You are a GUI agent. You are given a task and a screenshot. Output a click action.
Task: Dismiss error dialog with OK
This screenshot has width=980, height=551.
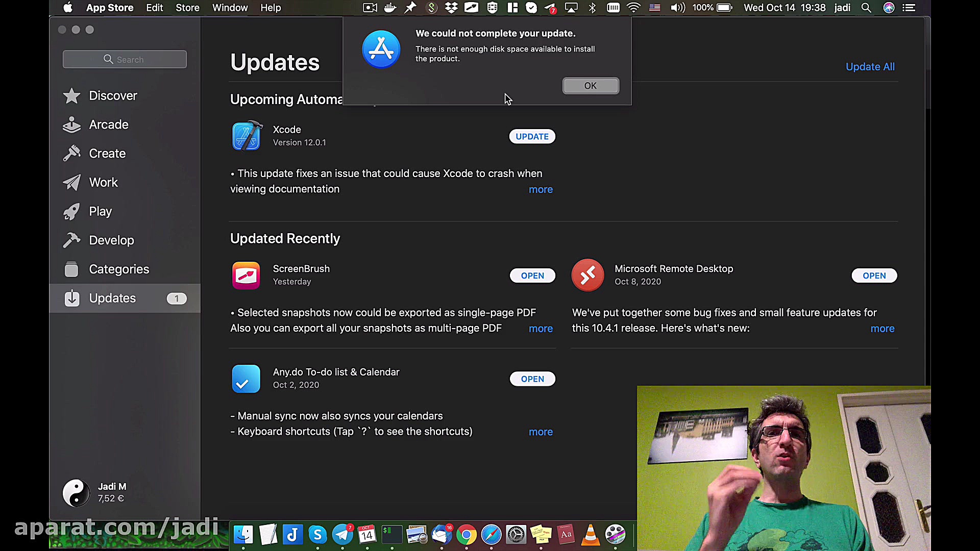591,86
